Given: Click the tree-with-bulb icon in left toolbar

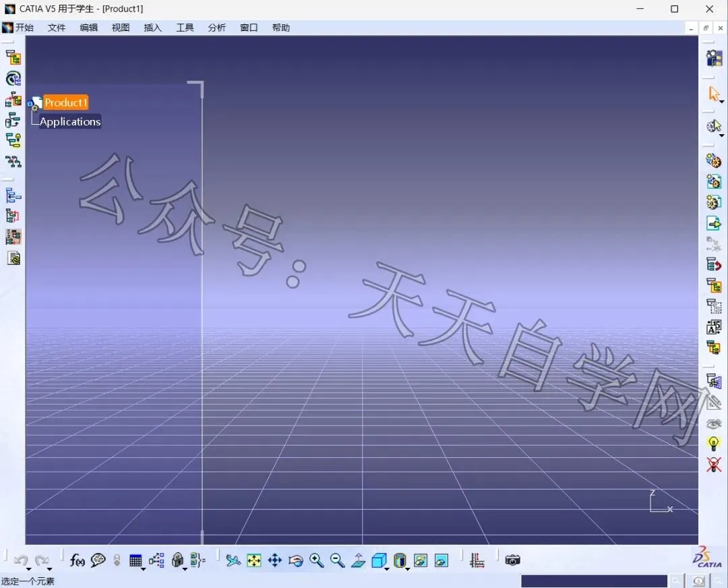Looking at the screenshot, I should [x=13, y=140].
